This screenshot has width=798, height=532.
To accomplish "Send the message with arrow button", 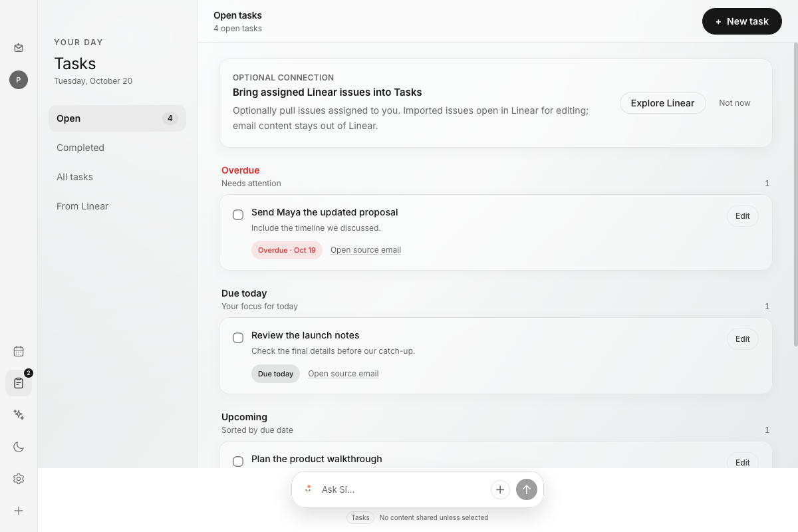I will coord(527,489).
